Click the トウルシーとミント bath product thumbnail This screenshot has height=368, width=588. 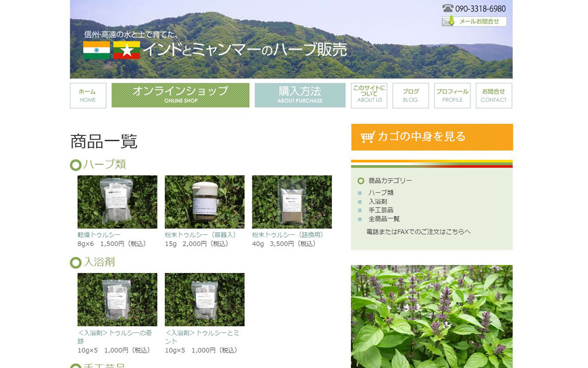pyautogui.click(x=205, y=300)
